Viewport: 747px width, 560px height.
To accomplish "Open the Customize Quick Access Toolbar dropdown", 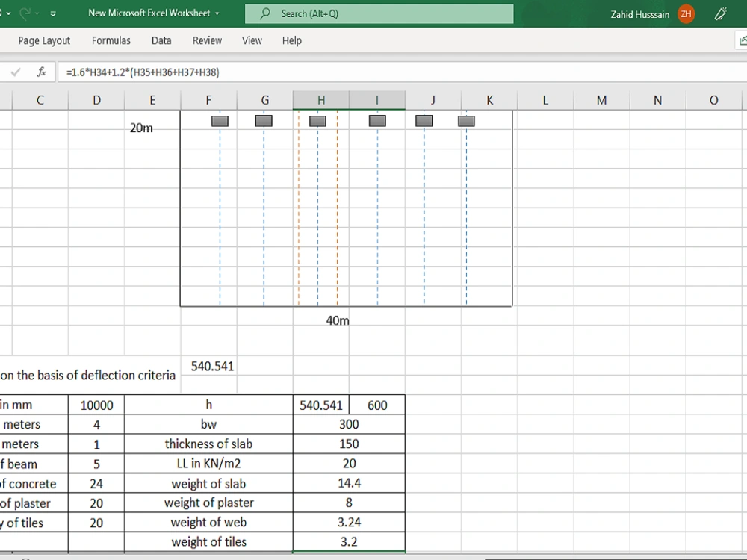I will click(x=53, y=13).
